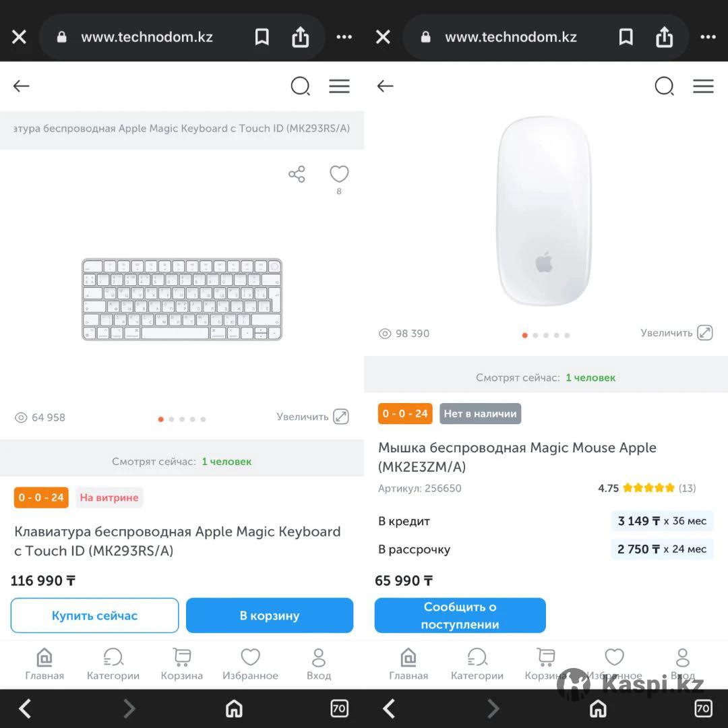
Task: Open 'Категории' tab in left bottom navigation
Action: (x=113, y=665)
